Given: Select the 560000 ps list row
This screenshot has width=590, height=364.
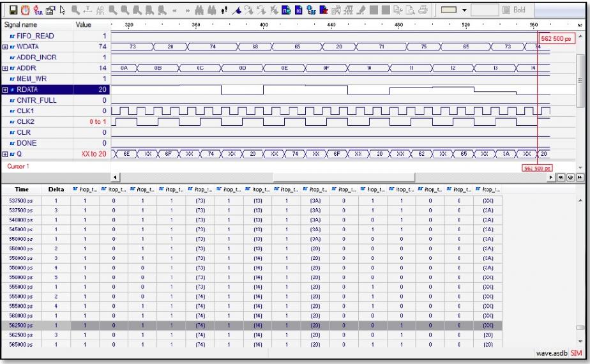Looking at the screenshot, I should pyautogui.click(x=252, y=316).
